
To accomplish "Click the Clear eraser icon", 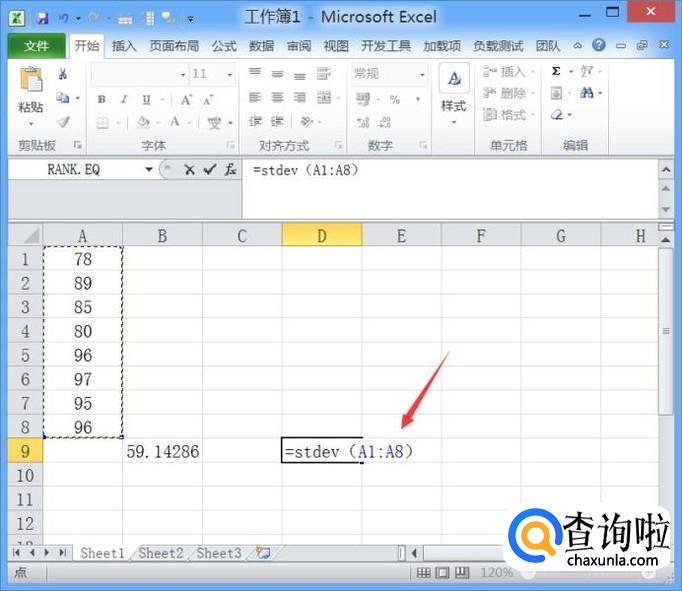I will coord(556,115).
